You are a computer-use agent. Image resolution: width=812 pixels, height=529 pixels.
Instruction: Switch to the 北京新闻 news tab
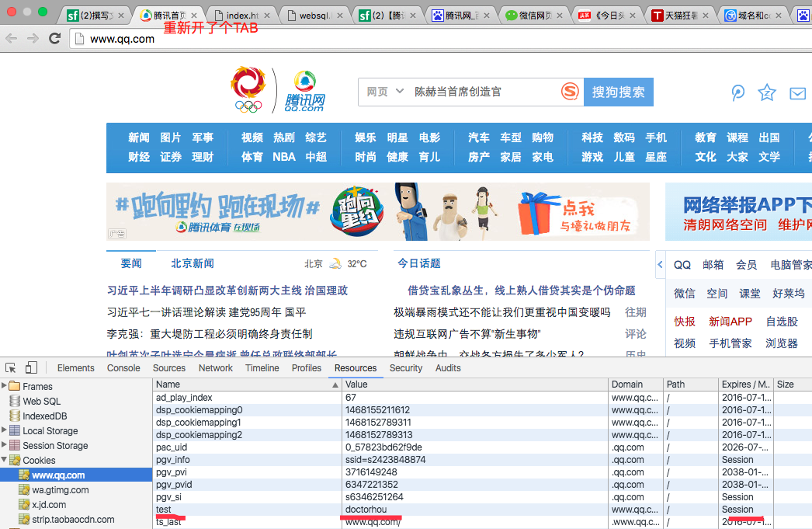pyautogui.click(x=193, y=263)
